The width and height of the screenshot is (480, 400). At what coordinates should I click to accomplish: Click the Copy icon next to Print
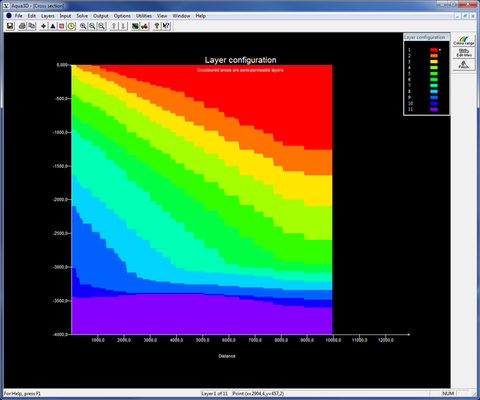[x=32, y=26]
